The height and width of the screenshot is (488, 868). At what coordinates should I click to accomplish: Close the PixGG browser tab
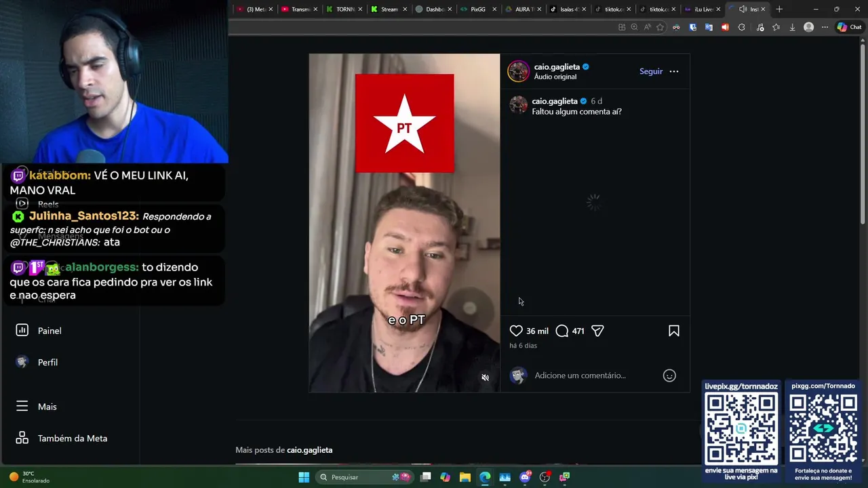click(494, 9)
